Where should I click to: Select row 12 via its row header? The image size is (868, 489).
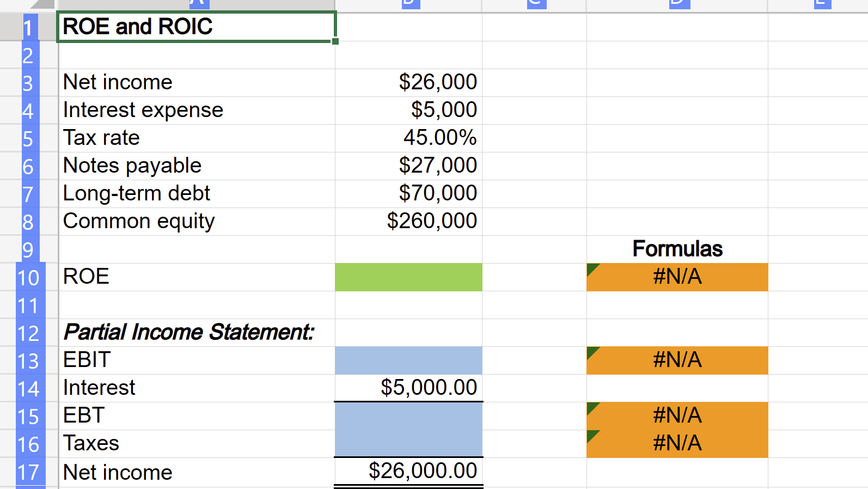[28, 333]
